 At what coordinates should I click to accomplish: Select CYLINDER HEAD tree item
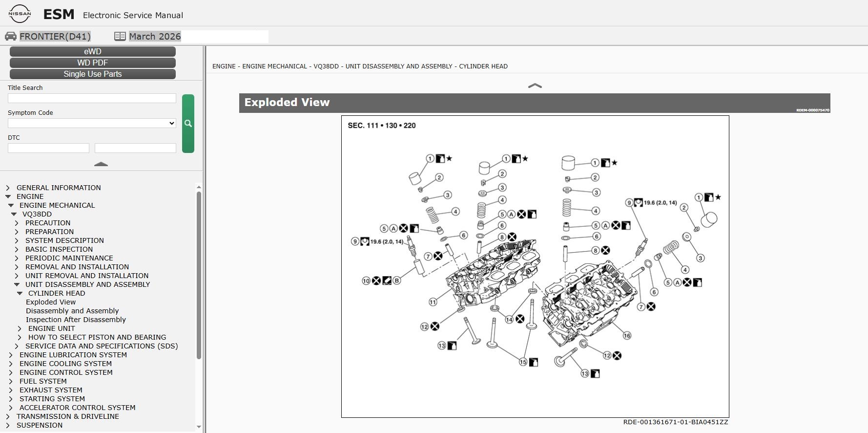(57, 293)
